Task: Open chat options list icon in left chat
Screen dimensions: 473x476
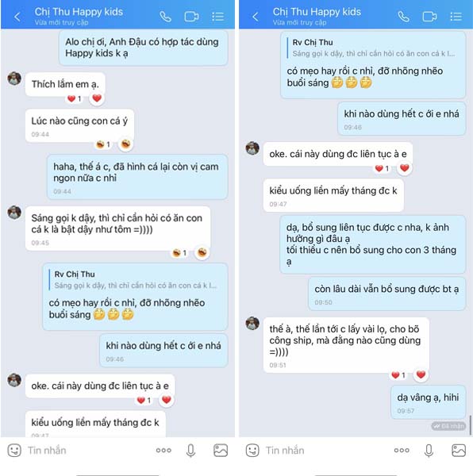Action: click(218, 17)
